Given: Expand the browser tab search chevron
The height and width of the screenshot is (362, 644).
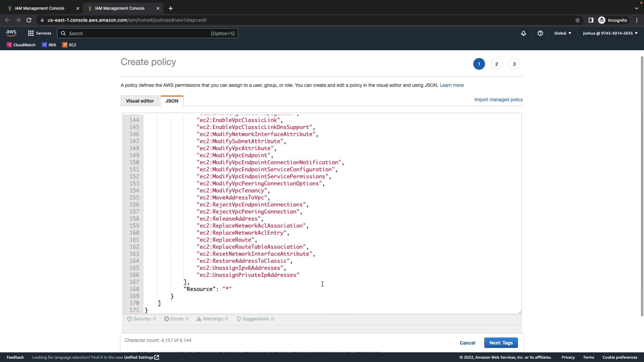Looking at the screenshot, I should [636, 8].
